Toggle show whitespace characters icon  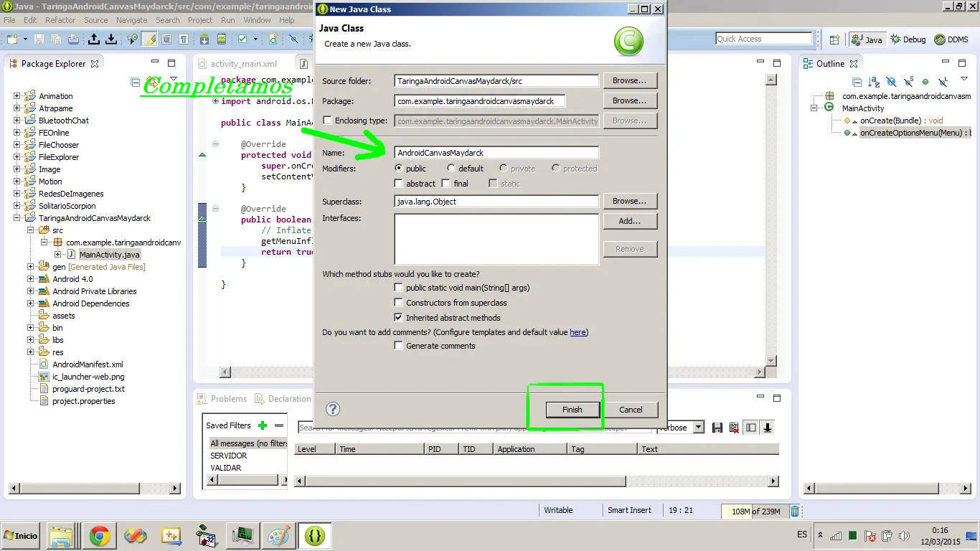click(x=184, y=39)
